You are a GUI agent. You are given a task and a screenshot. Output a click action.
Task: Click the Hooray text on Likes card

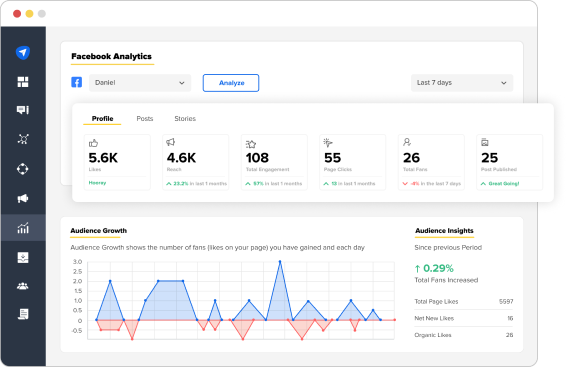(97, 183)
